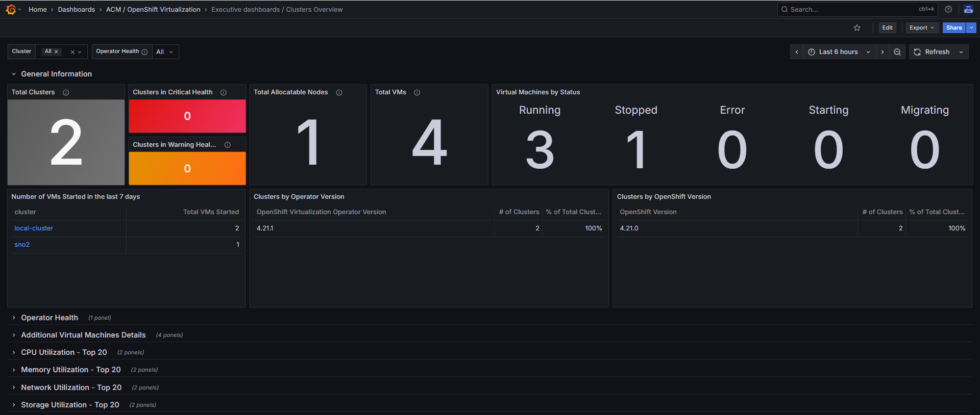Viewport: 980px width, 415px height.
Task: Click info icon next to Total VMs
Action: tap(417, 92)
